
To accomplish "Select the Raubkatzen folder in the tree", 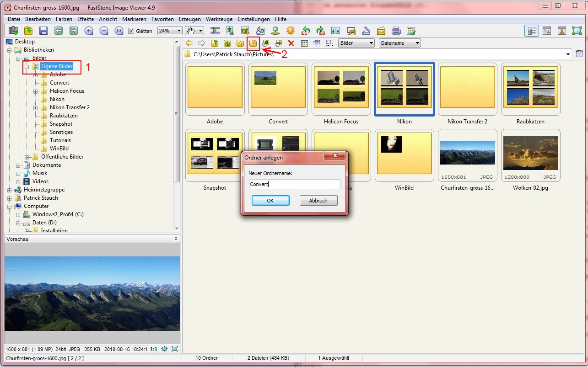I will click(64, 116).
